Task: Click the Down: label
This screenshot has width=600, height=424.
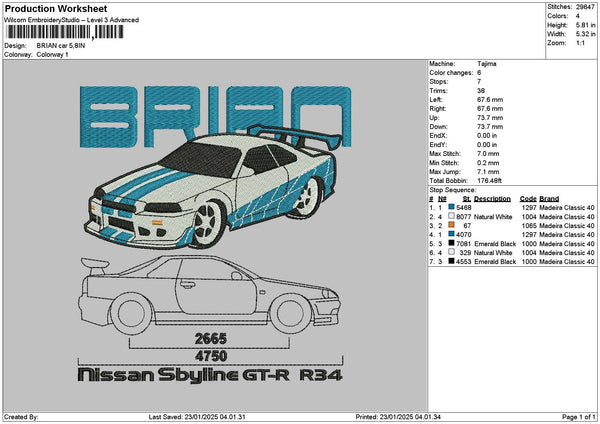Action: coord(438,127)
